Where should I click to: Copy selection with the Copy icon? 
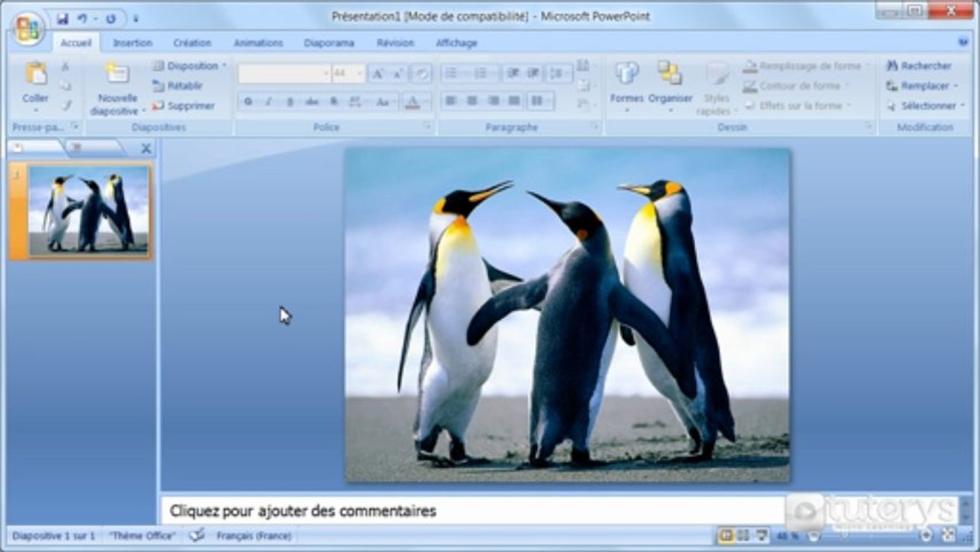click(66, 86)
